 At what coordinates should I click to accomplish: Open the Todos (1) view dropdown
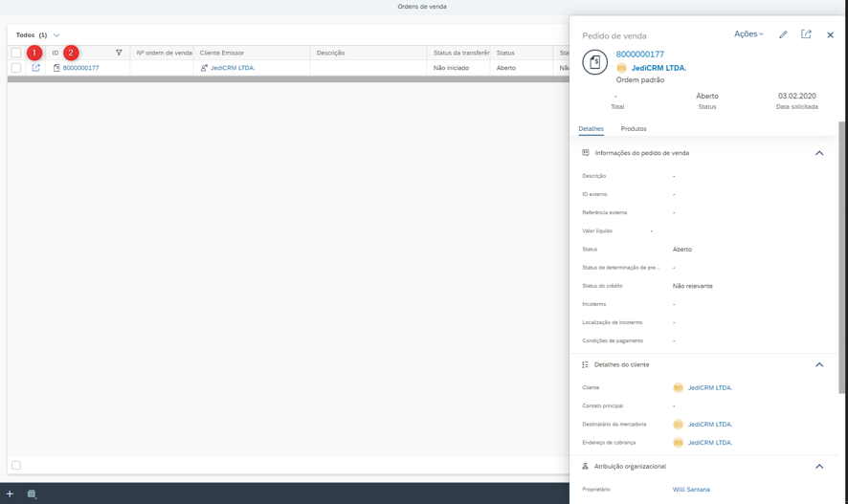56,35
